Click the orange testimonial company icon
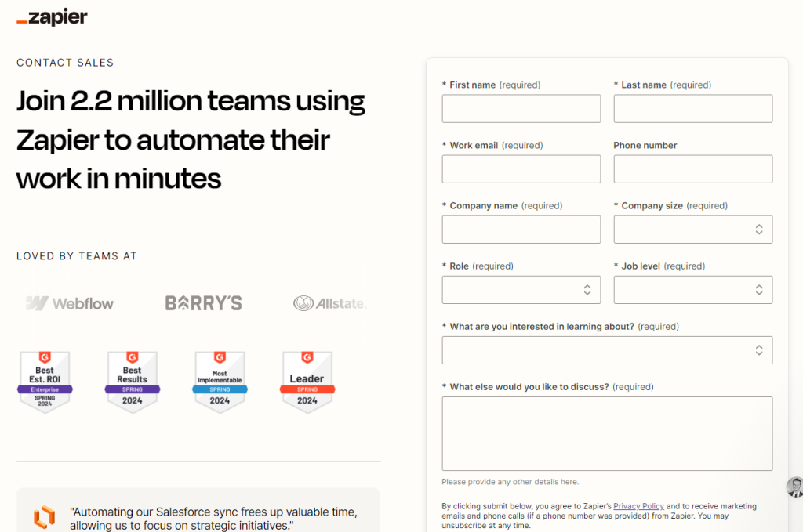 coord(45,517)
